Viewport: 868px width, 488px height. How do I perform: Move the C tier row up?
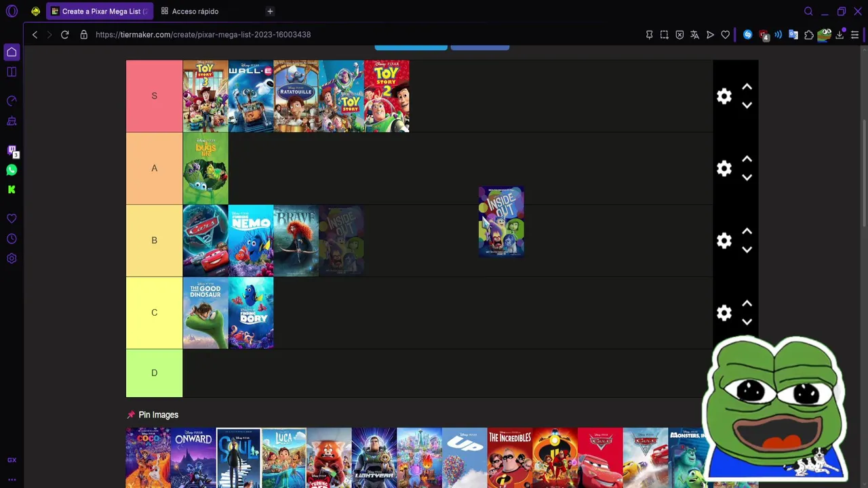[747, 304]
